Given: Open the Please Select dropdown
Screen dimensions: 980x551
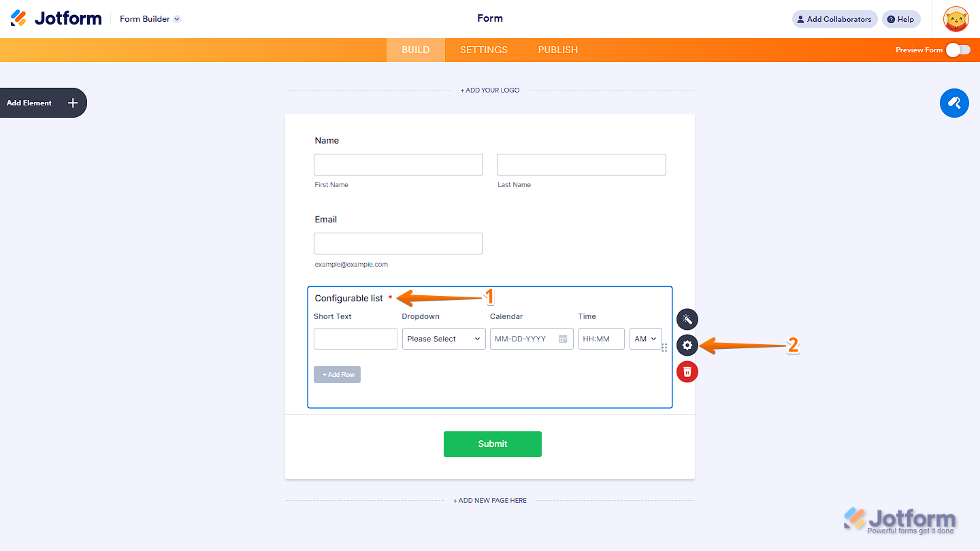Looking at the screenshot, I should tap(444, 339).
